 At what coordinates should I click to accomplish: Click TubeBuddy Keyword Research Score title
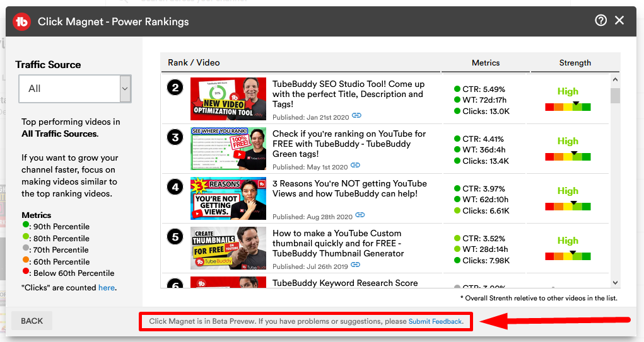coord(345,283)
